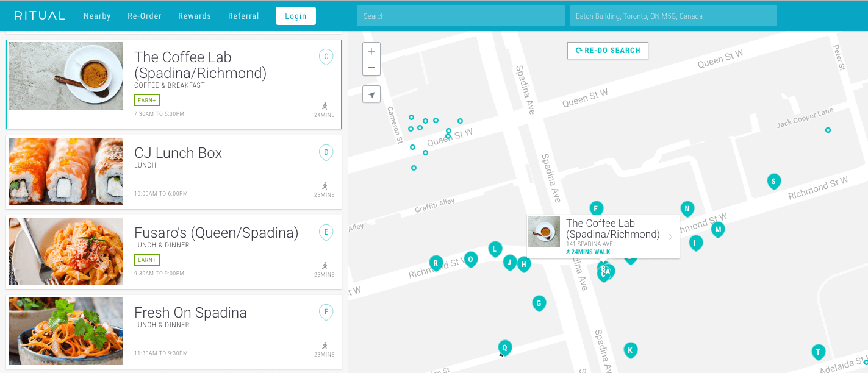Select map marker O

[470, 260]
